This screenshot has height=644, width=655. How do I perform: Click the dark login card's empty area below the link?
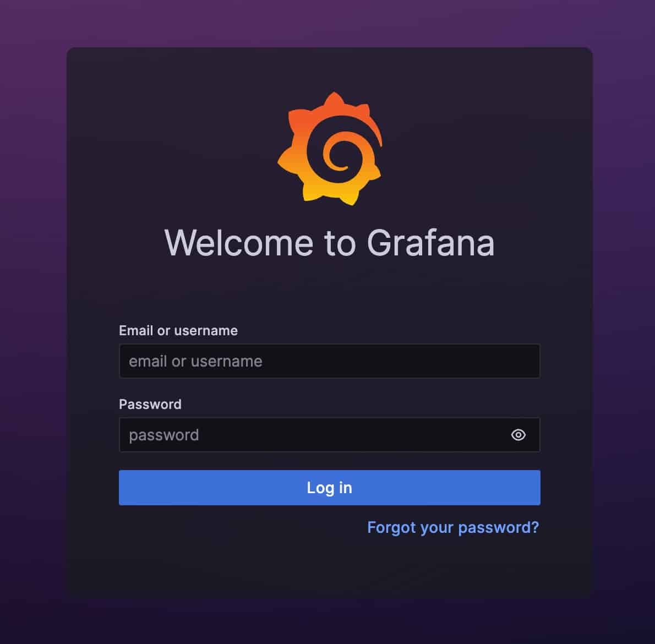pyautogui.click(x=330, y=568)
